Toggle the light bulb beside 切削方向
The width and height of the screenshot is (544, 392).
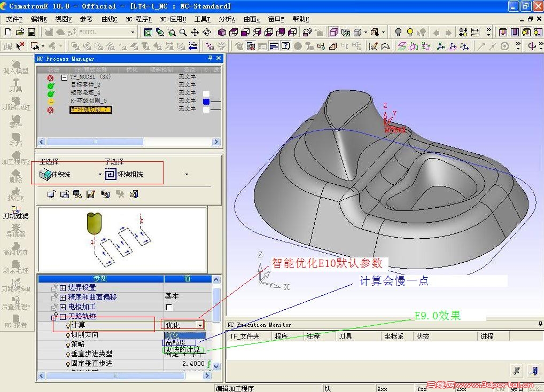[x=68, y=335]
